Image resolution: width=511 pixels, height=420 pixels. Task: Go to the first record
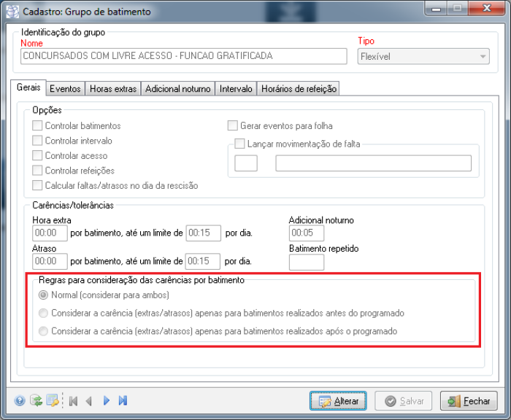[x=74, y=400]
